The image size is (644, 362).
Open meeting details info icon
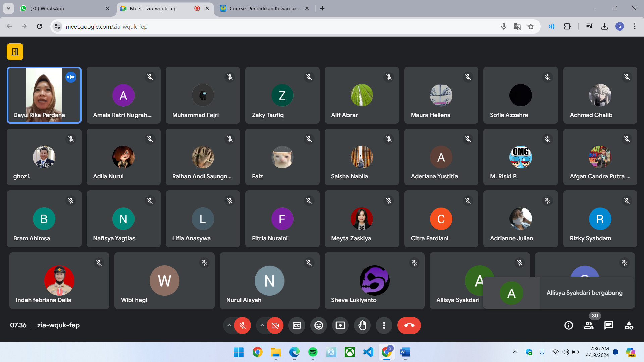[569, 325]
